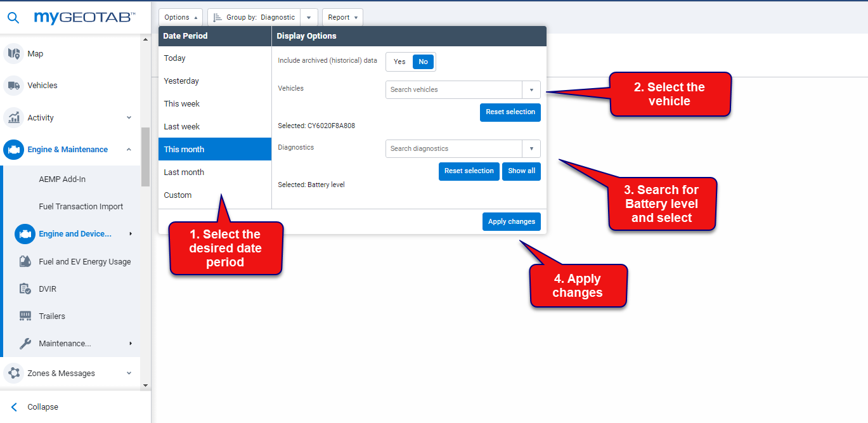868x423 pixels.
Task: Click the MyGeotab logo
Action: pyautogui.click(x=84, y=18)
